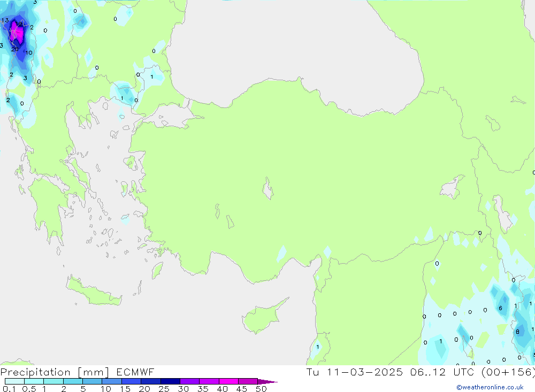Viewport: 535px width, 392px height.
Task: Click the 'Precipitation [mm]' title text
Action: (x=55, y=372)
